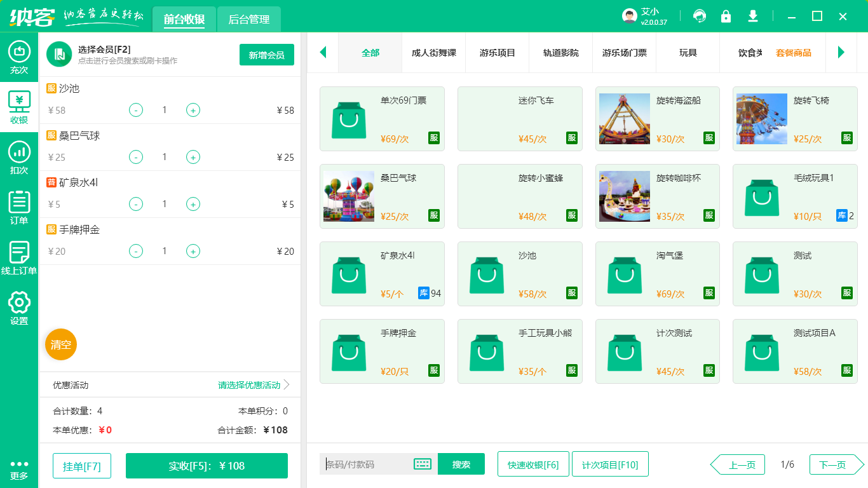Image resolution: width=868 pixels, height=488 pixels.
Task: Open the 玩具 category tab
Action: [x=688, y=53]
